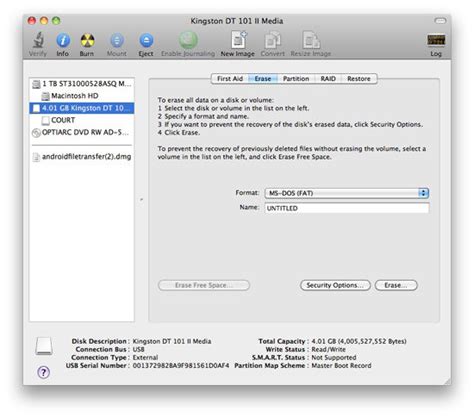Open the purple help question mark
Screen dimensions: 474x417
(44, 372)
